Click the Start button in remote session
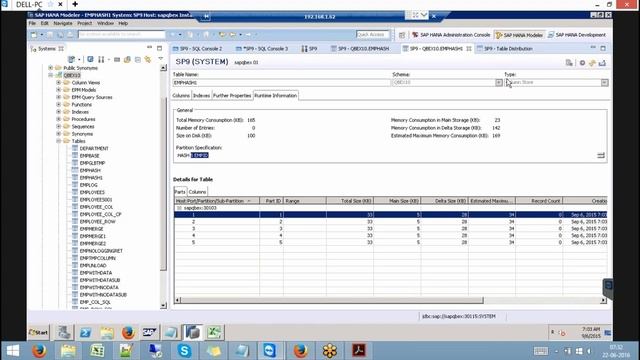640x360 pixels. click(38, 332)
